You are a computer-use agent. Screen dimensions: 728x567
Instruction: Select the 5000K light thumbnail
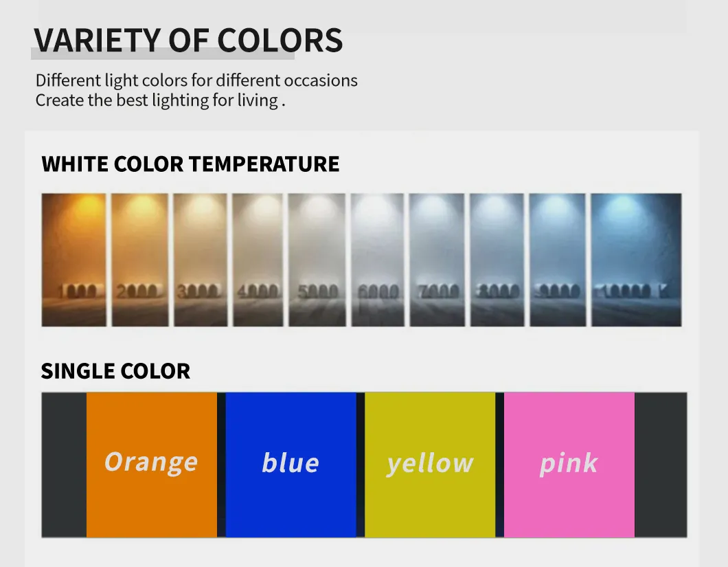coord(317,259)
